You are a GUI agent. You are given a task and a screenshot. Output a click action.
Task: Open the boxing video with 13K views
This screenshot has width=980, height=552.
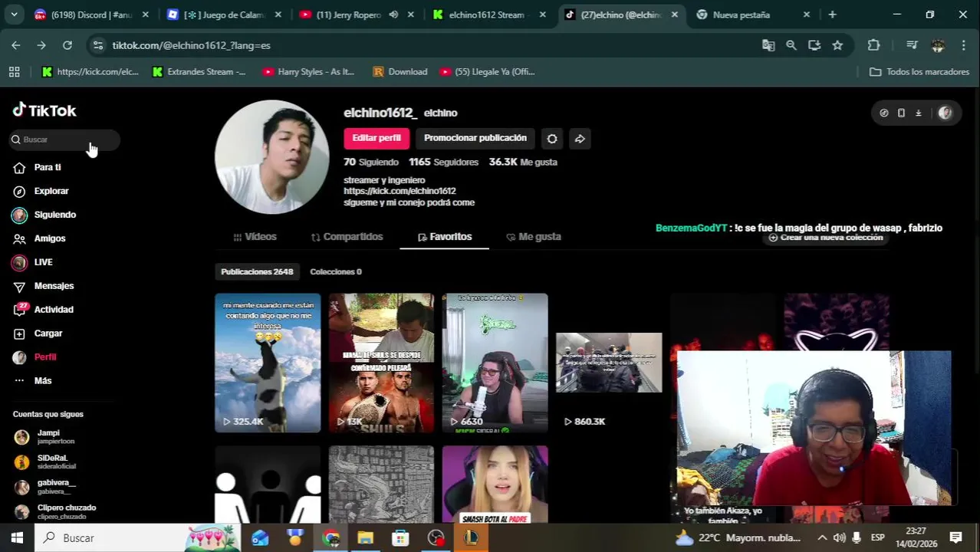381,363
